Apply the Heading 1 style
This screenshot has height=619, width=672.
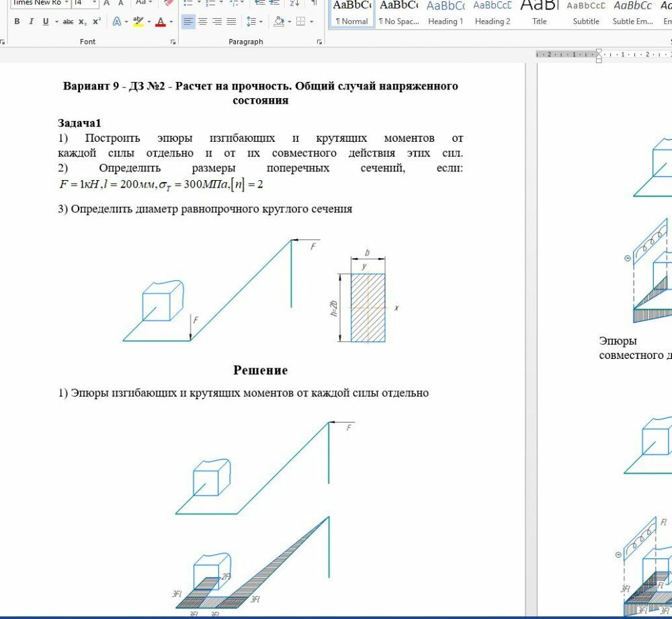coord(446,13)
